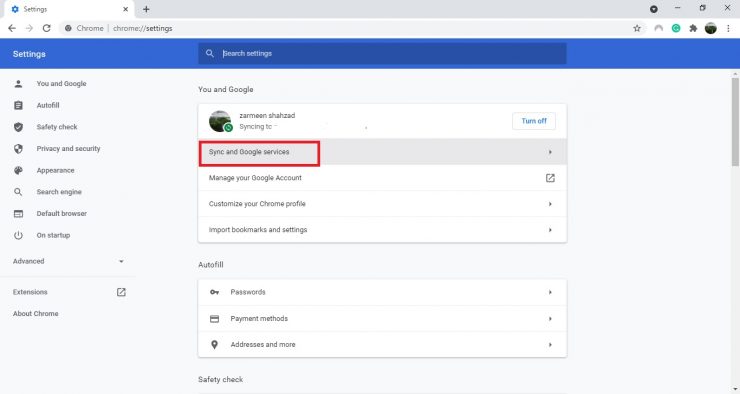Screen dimensions: 740x394
Task: Click the browser back arrow
Action: (12, 28)
